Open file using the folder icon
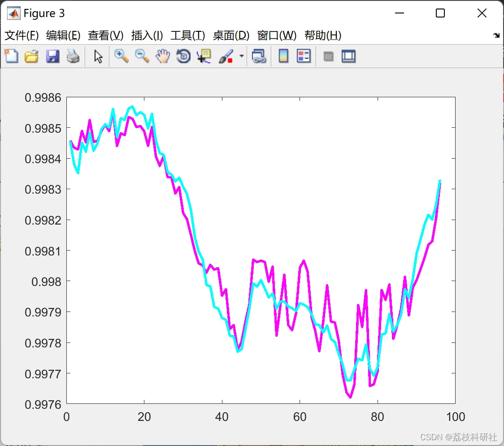504x446 pixels. click(x=31, y=56)
